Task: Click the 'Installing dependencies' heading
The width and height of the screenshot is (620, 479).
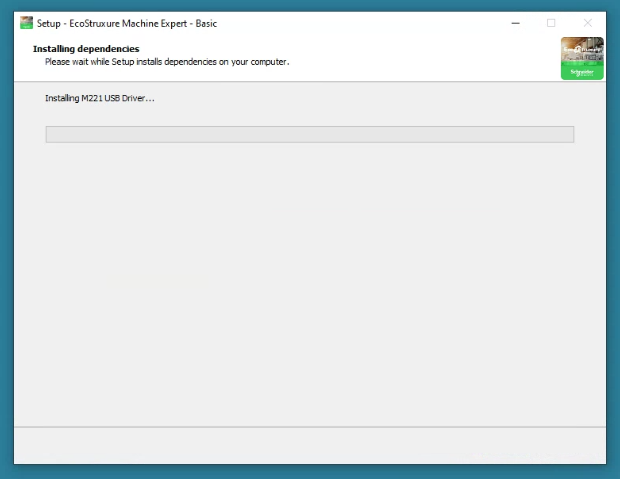Action: click(x=86, y=49)
